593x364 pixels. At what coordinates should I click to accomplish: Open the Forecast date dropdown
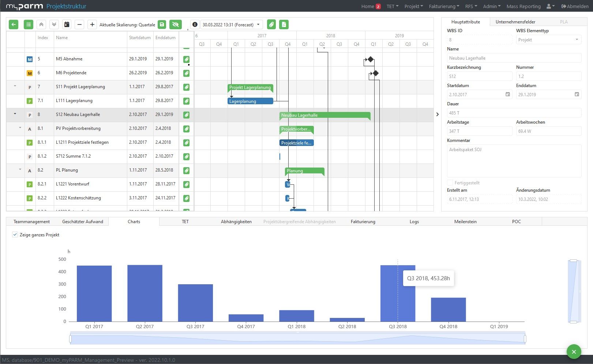[232, 25]
